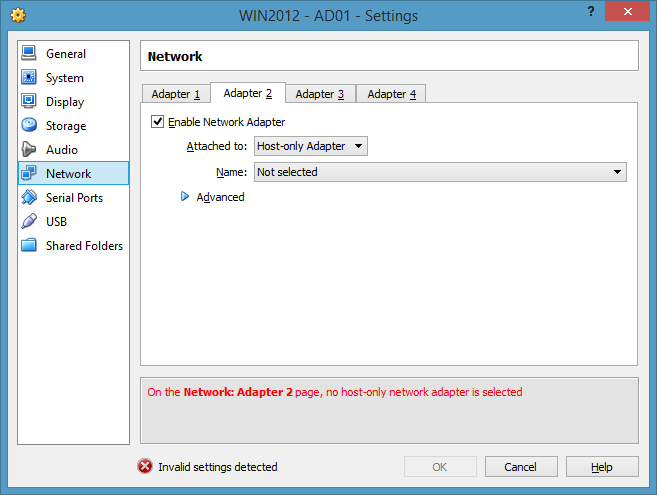Image resolution: width=657 pixels, height=495 pixels.
Task: Switch to the Adapter 3 tab
Action: [320, 94]
